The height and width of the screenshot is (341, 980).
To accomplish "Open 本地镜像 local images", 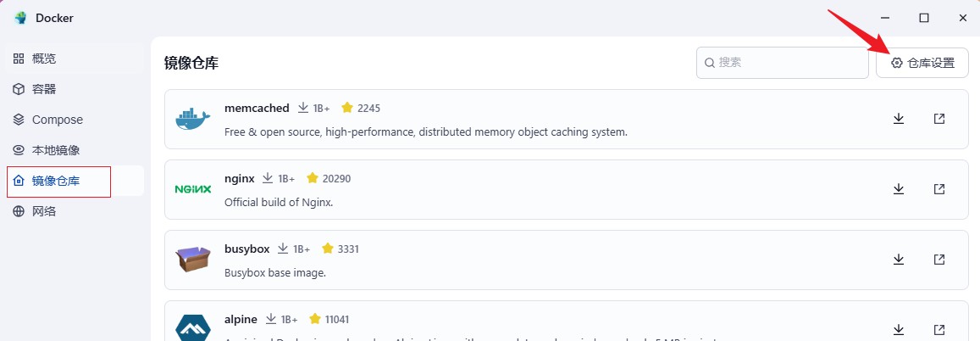I will [x=56, y=150].
